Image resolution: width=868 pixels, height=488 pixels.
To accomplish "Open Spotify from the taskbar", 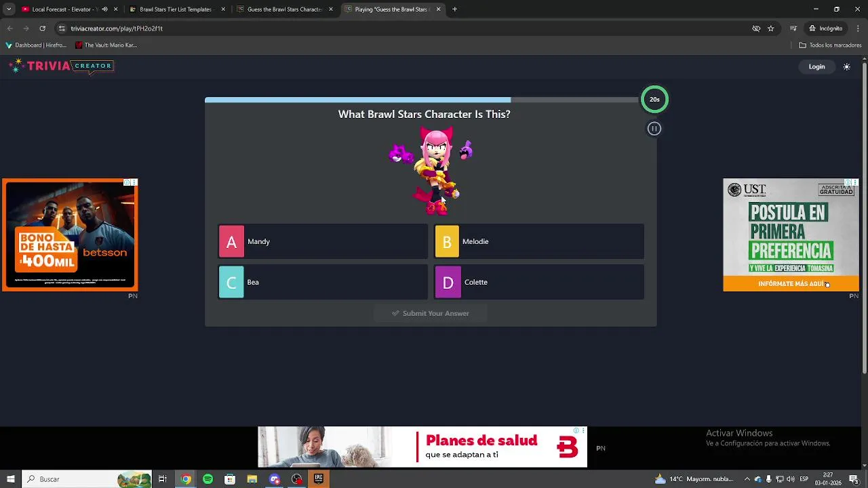I will [208, 479].
